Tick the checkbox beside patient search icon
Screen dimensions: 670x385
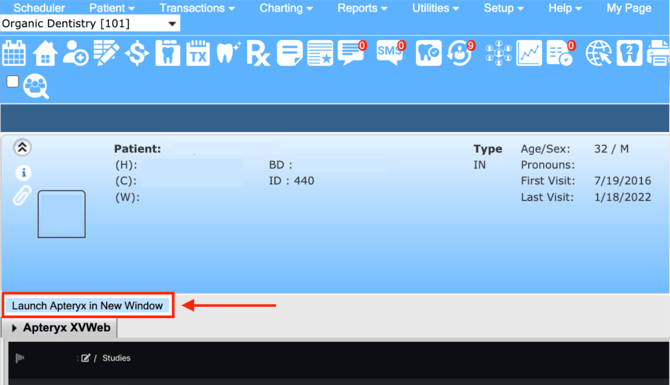coord(13,81)
